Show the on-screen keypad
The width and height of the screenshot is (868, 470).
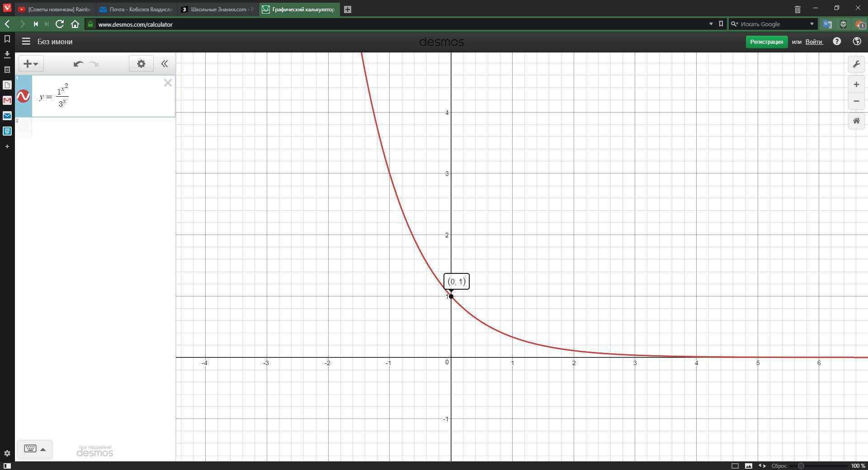click(35, 449)
